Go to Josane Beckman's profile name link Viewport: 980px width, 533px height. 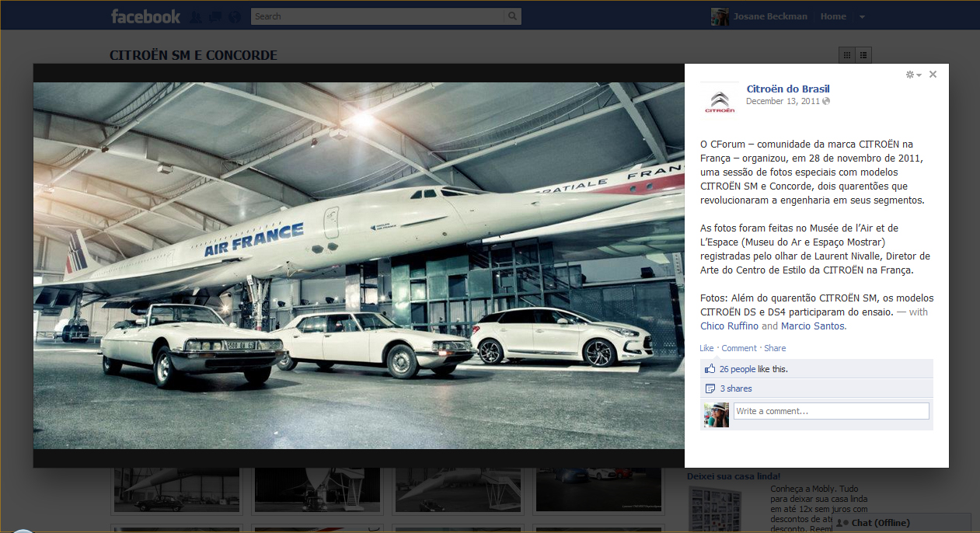tap(770, 16)
